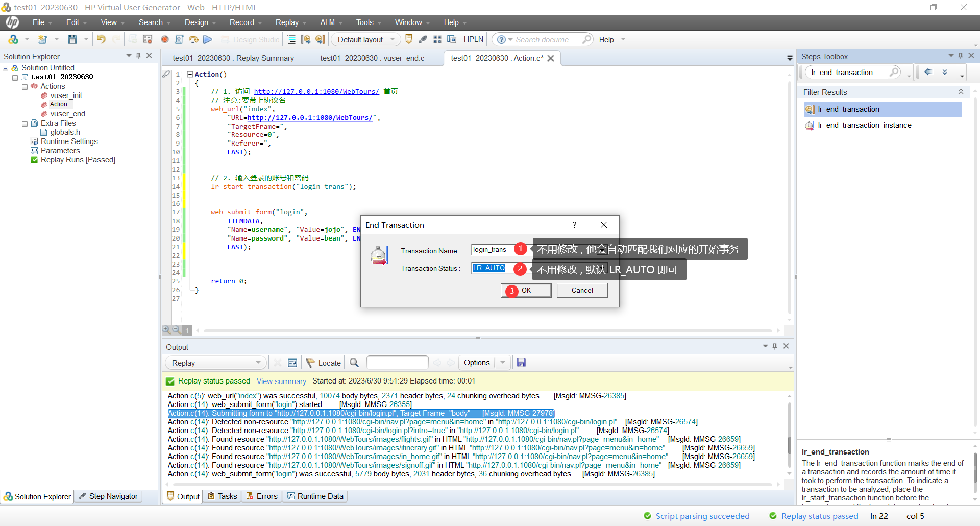This screenshot has width=980, height=526.
Task: Click the bookmark shield toolbar icon
Action: tap(409, 39)
